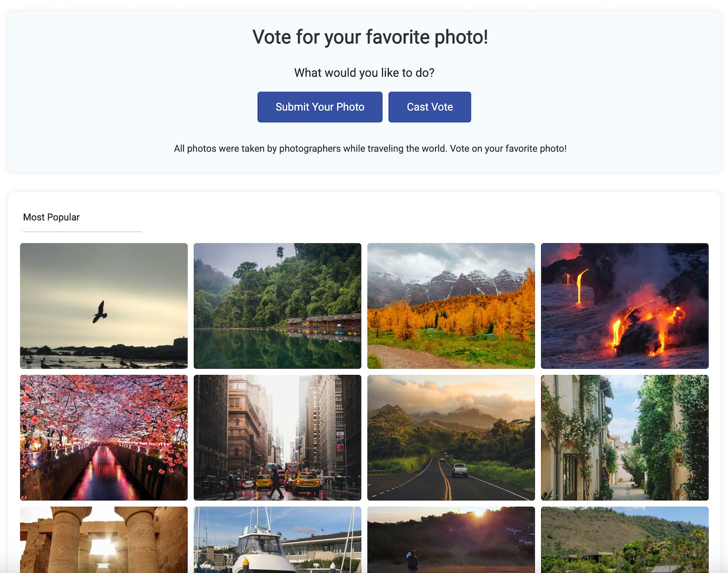
Task: Click the 'What would you like to do?' text
Action: 364,72
